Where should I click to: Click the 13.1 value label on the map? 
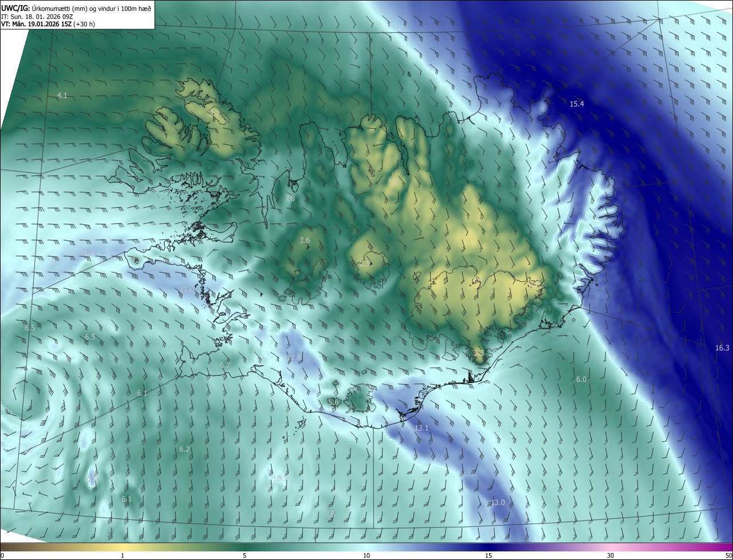coord(421,428)
